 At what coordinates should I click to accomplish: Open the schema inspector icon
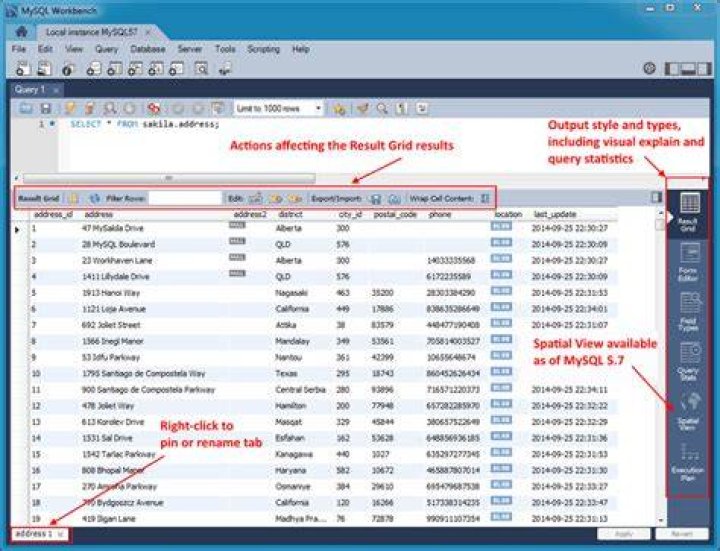[x=68, y=69]
